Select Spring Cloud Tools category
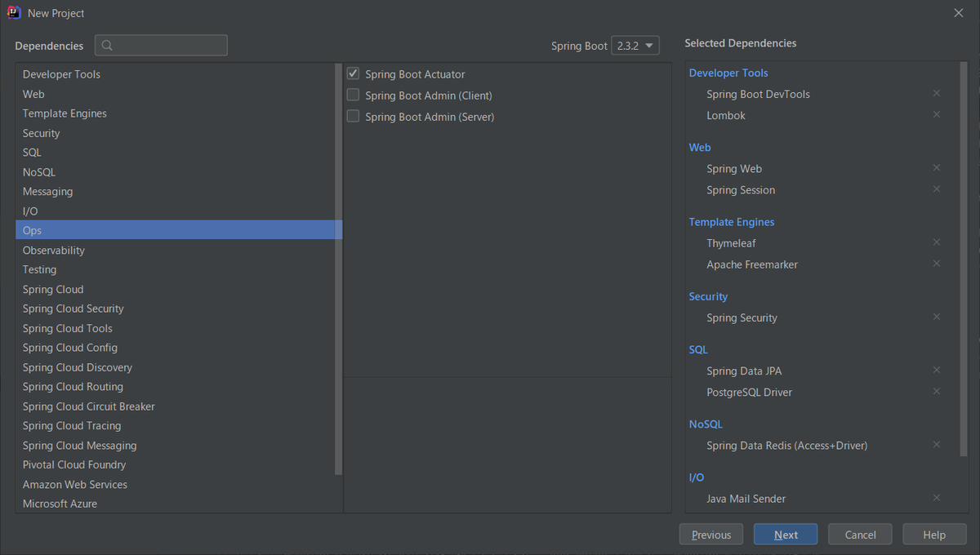This screenshot has height=555, width=980. click(175, 328)
